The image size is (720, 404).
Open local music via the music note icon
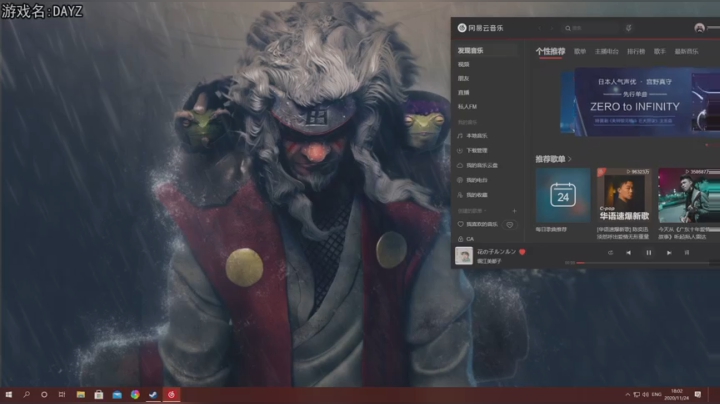(x=460, y=136)
